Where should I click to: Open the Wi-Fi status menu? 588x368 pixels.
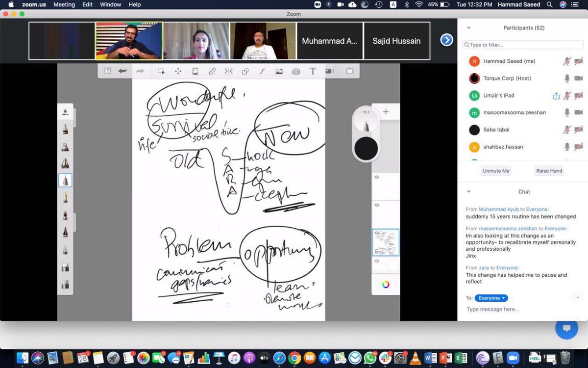point(419,4)
